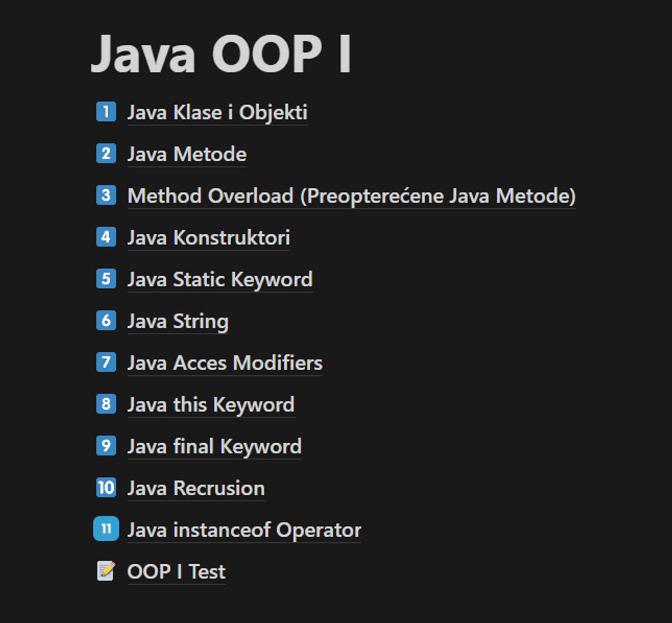672x623 pixels.
Task: Open Java Klase i Objekti page
Action: tap(217, 113)
